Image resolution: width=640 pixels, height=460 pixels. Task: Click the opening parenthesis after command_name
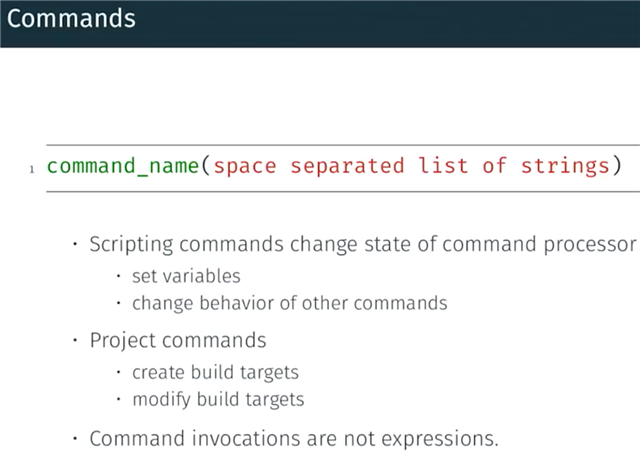point(206,166)
